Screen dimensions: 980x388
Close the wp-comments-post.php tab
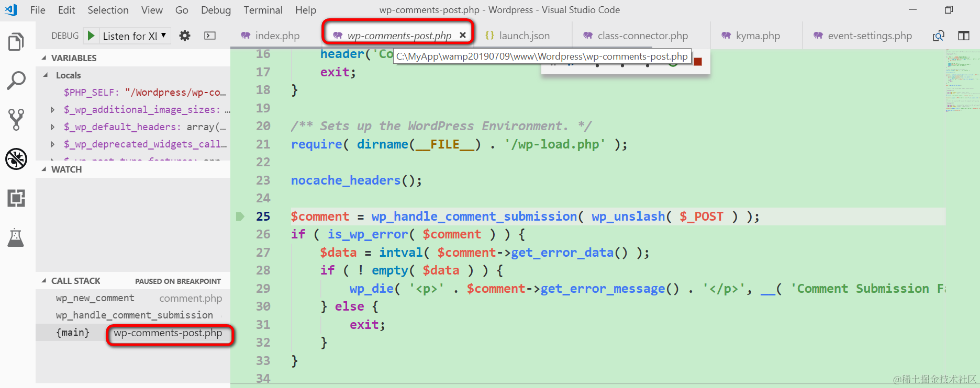pos(463,35)
